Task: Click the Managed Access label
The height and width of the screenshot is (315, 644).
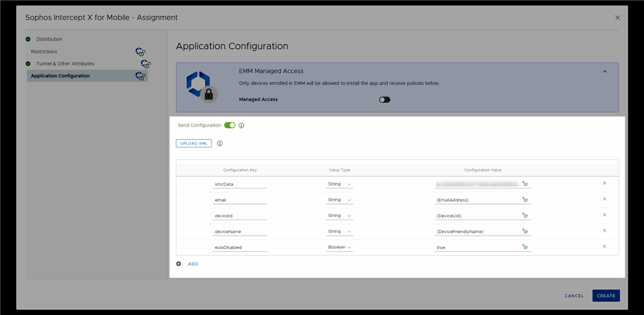Action: pos(259,99)
